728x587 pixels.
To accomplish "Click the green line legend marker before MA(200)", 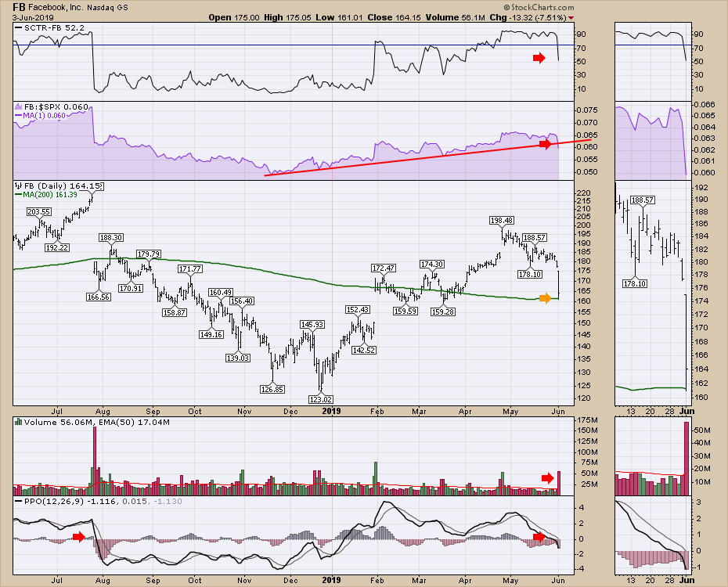I will click(x=19, y=195).
